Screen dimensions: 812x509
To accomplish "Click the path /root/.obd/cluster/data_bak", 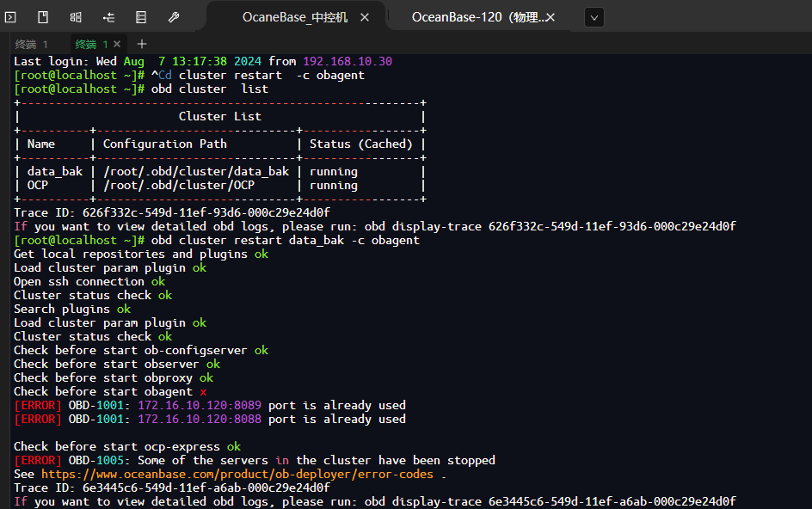I will pyautogui.click(x=196, y=172).
